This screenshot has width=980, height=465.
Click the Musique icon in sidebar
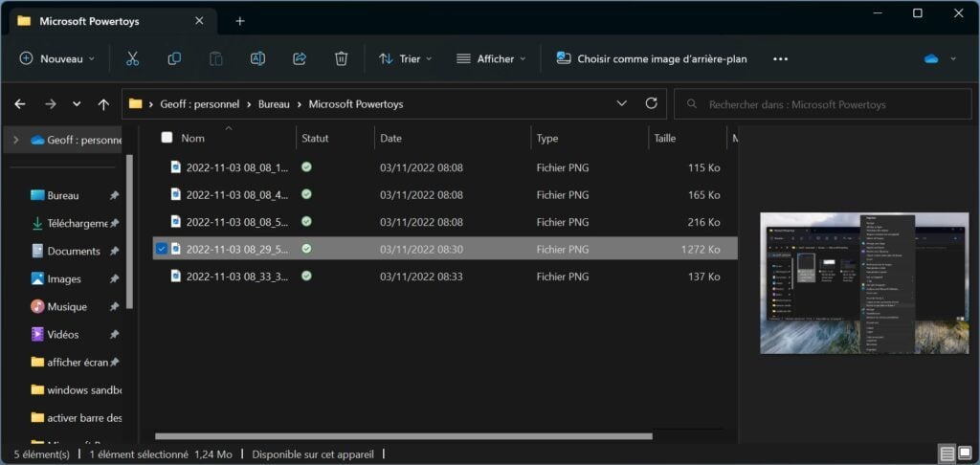click(37, 306)
